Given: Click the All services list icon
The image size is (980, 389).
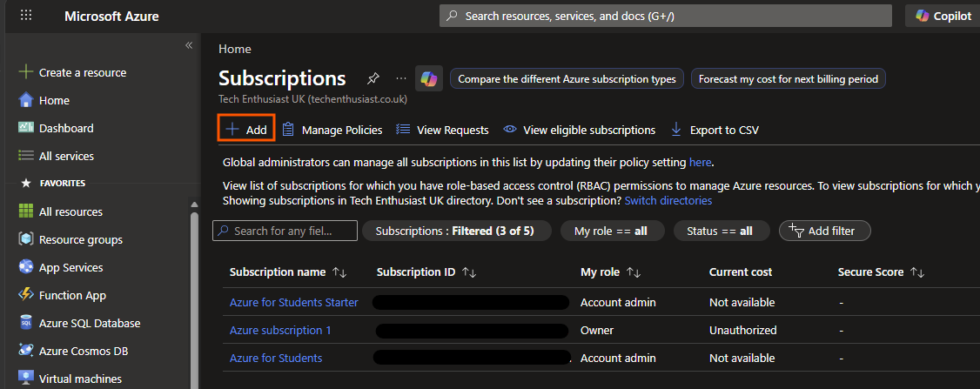Looking at the screenshot, I should click(25, 156).
